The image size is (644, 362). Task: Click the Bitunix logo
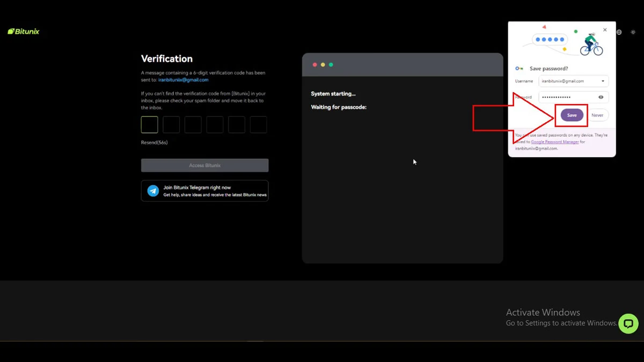(24, 32)
